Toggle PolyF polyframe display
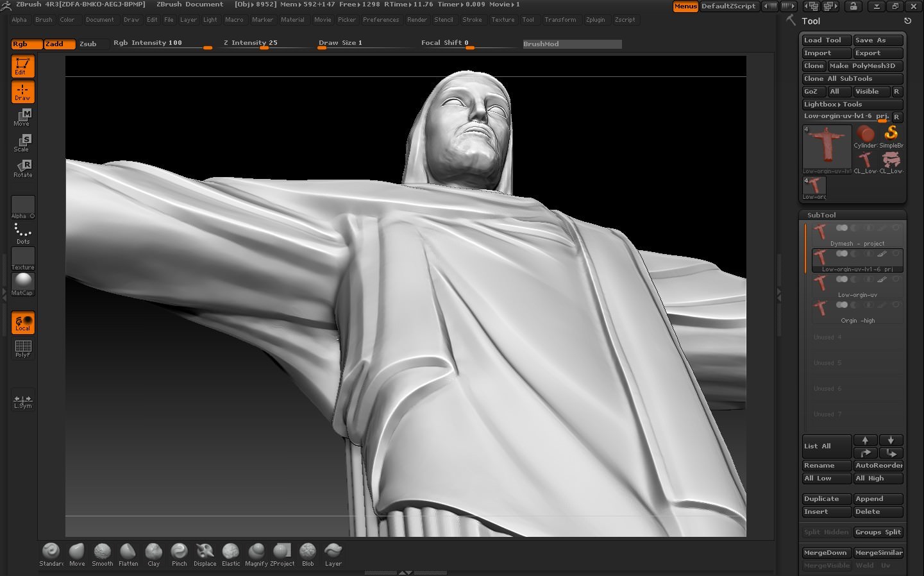This screenshot has height=576, width=924. (23, 349)
